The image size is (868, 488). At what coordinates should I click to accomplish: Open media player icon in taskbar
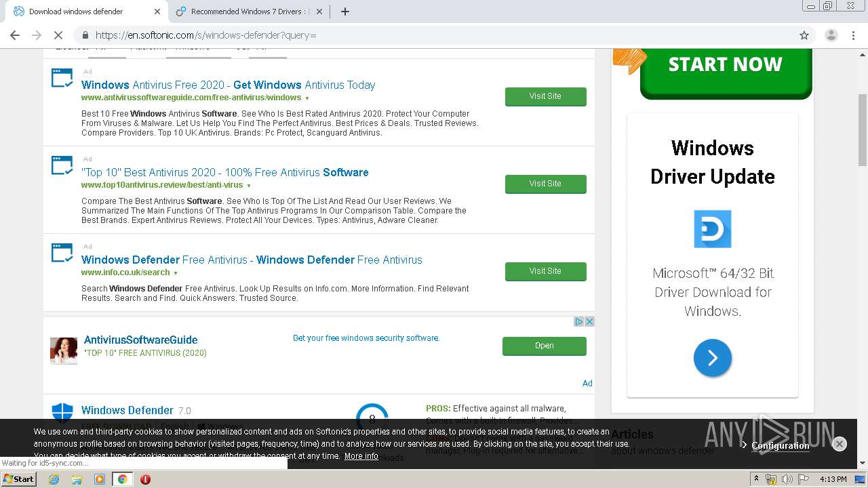[100, 479]
